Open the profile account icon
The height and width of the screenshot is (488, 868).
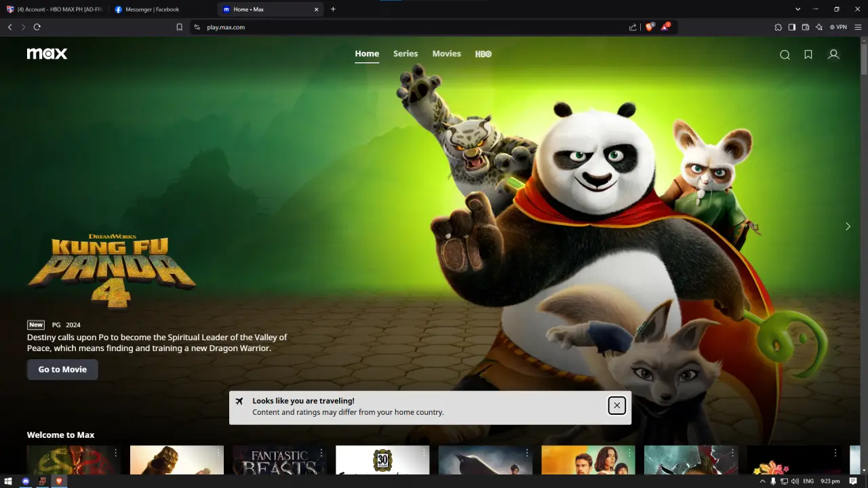coord(833,54)
